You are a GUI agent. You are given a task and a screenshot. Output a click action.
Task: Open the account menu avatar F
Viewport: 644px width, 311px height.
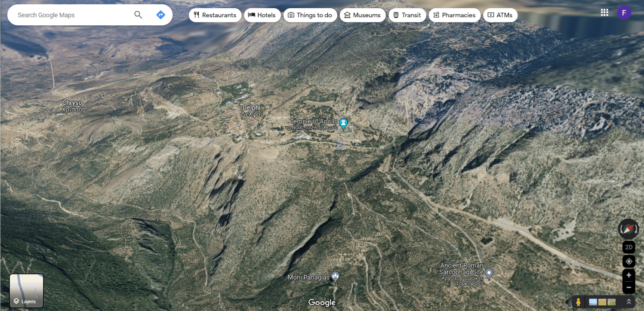pyautogui.click(x=624, y=12)
